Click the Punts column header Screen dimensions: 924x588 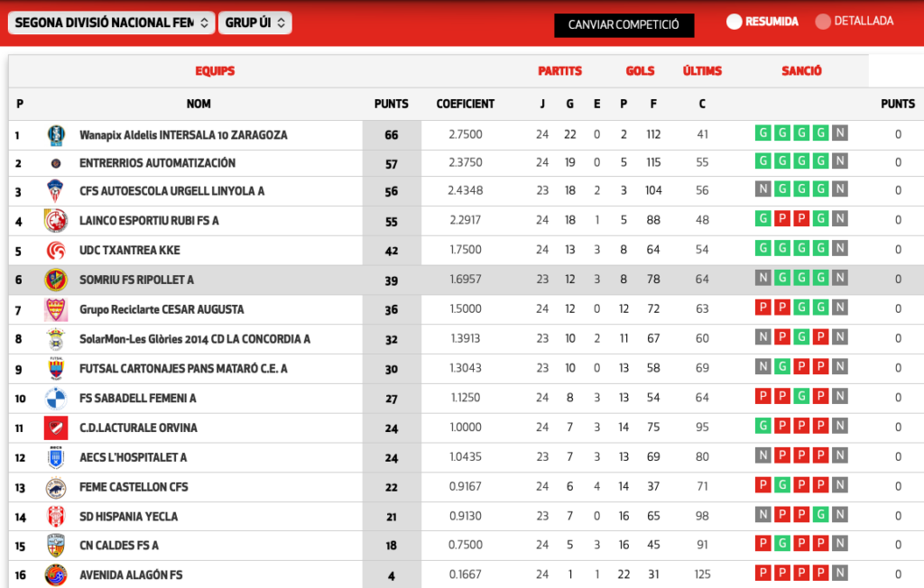[x=391, y=104]
